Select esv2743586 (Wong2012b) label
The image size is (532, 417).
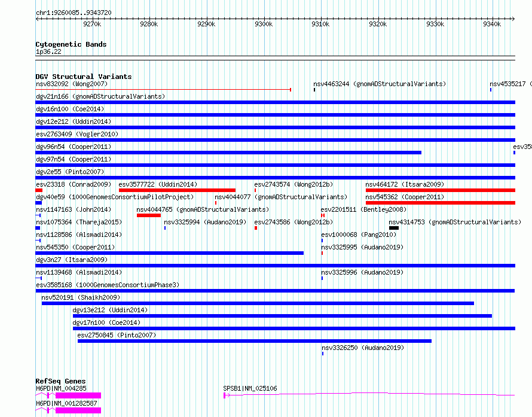(293, 222)
